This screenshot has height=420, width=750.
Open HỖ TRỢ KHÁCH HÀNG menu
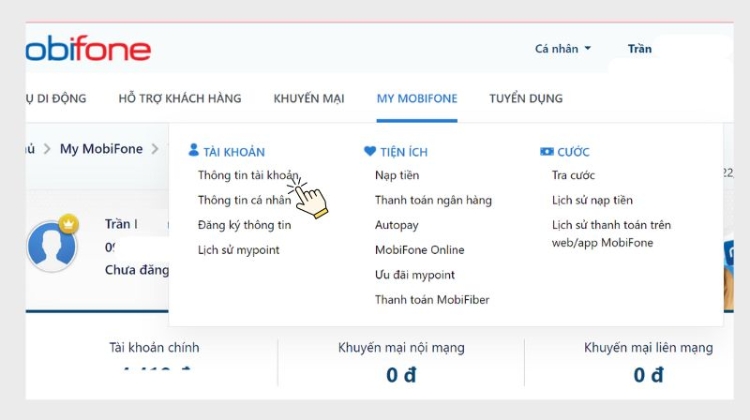(180, 98)
